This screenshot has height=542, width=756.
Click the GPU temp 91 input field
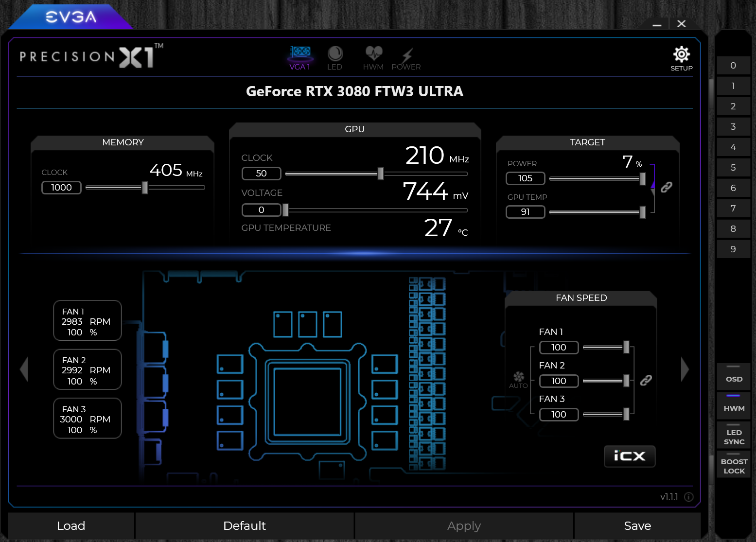(526, 212)
